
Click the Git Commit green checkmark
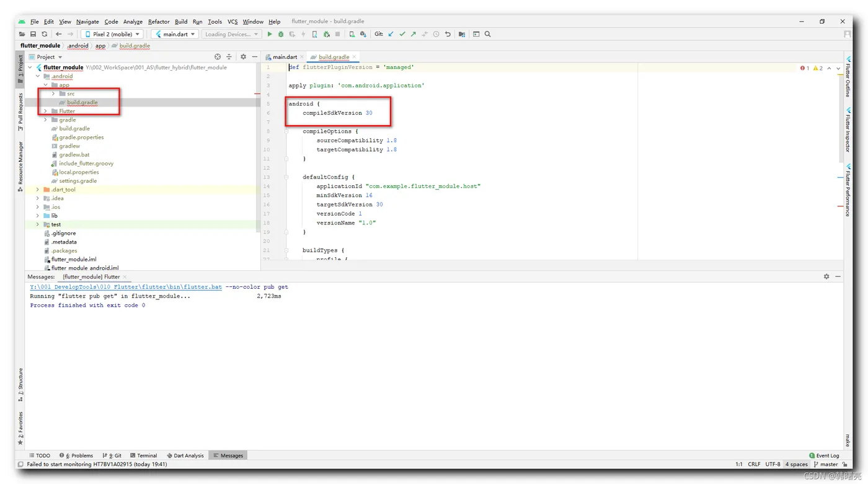(x=402, y=34)
